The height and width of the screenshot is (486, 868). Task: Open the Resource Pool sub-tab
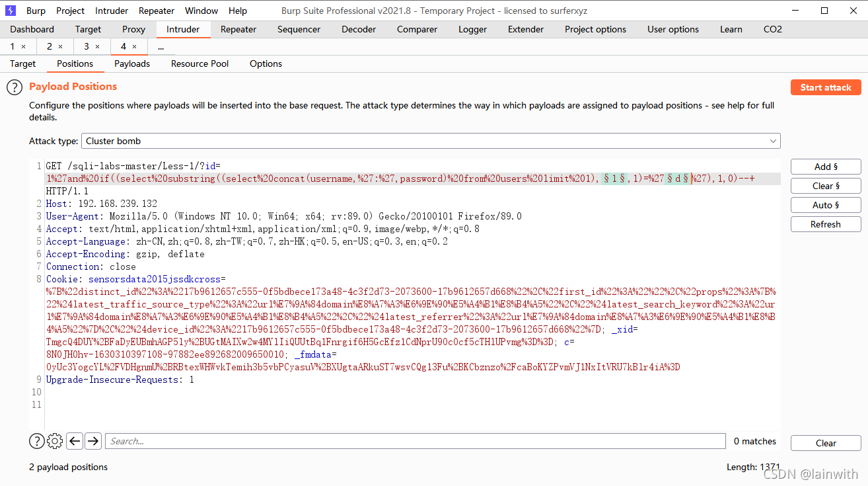(199, 63)
